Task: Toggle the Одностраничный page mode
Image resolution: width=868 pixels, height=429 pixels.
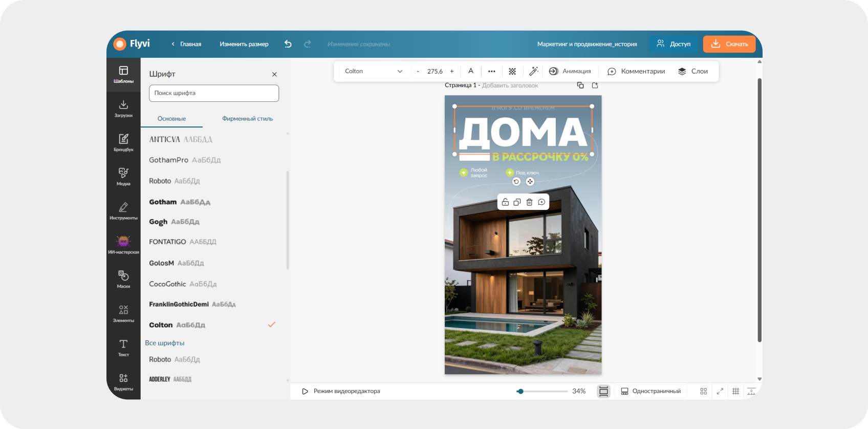Action: (x=651, y=391)
